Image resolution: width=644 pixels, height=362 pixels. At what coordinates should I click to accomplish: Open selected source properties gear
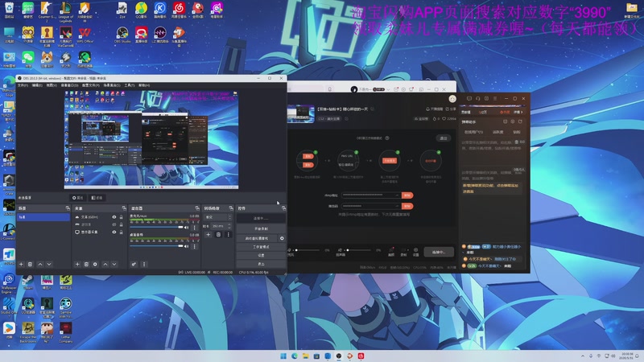(x=95, y=265)
